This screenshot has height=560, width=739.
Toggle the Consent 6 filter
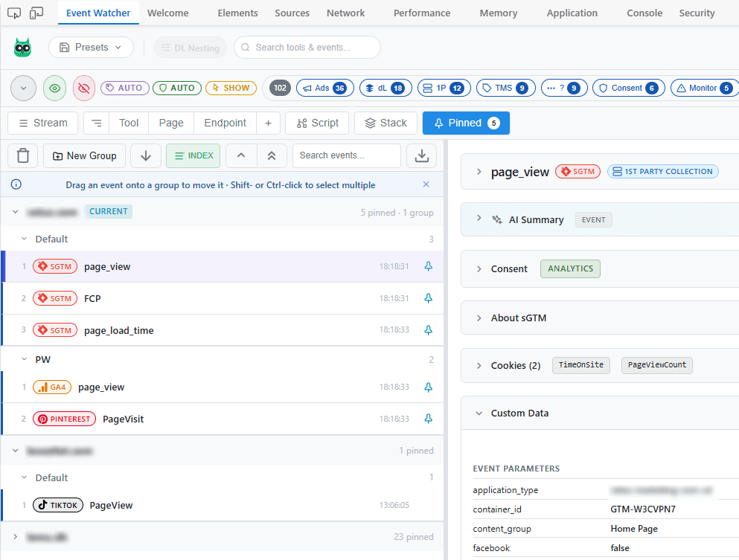pyautogui.click(x=629, y=88)
